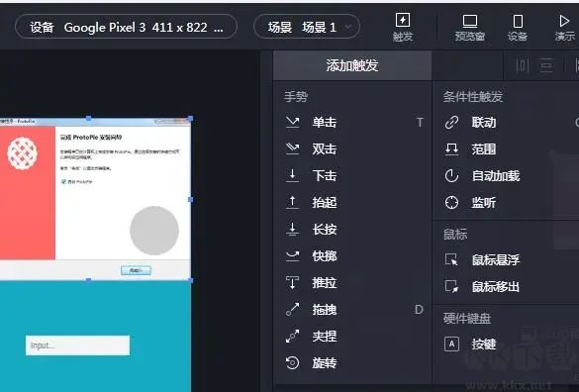Open the 预览窗 preview window
The height and width of the screenshot is (392, 579).
click(470, 27)
